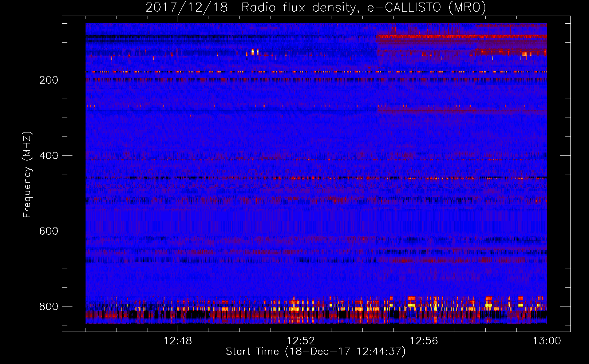Viewport: 589px width, 364px height.
Task: Click the 400 frequency tick label
Action: 49,156
